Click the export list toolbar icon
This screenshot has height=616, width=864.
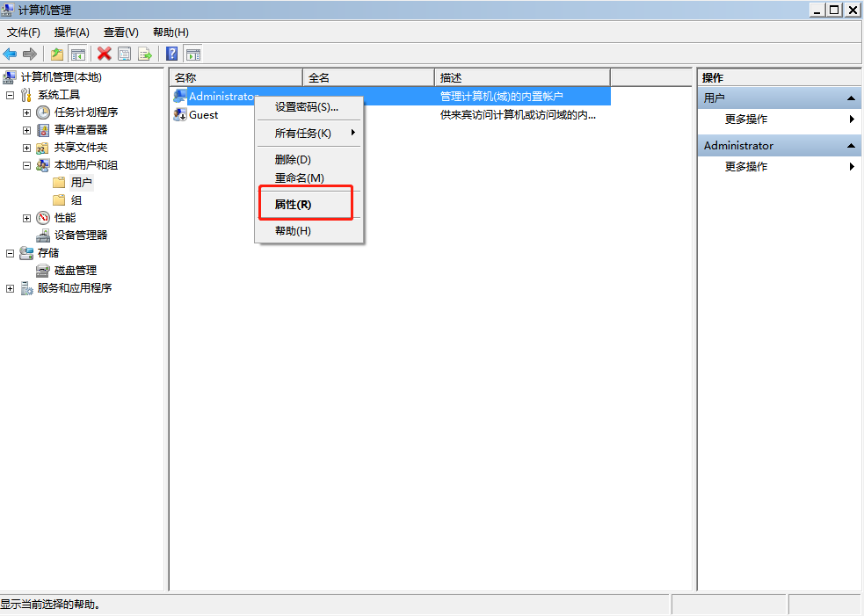145,54
